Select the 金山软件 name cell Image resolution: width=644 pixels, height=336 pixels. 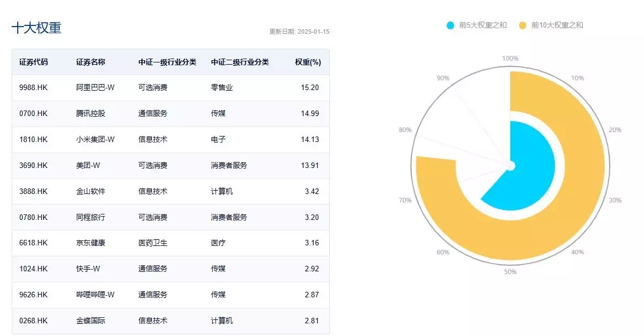click(91, 191)
